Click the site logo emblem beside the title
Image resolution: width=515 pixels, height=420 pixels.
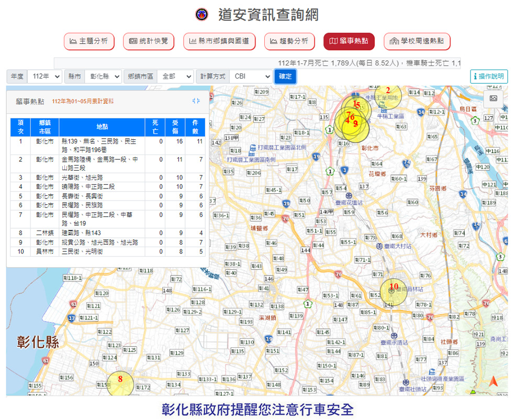[x=201, y=15]
